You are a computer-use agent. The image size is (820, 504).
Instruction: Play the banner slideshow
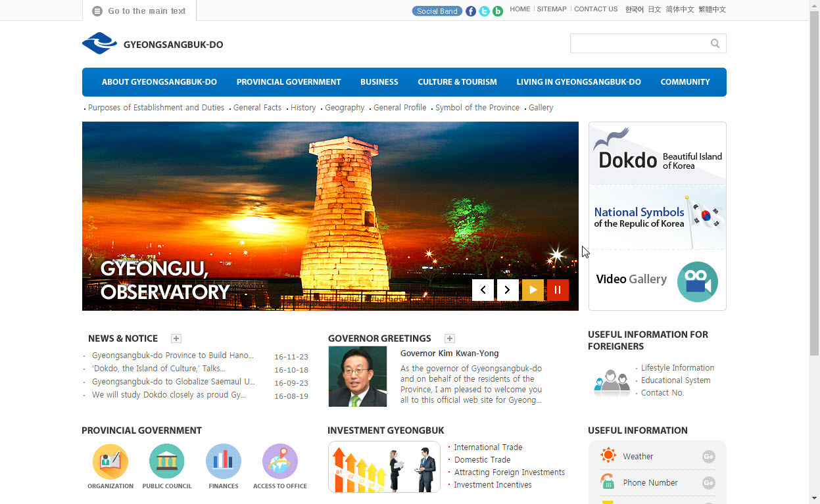pos(533,290)
